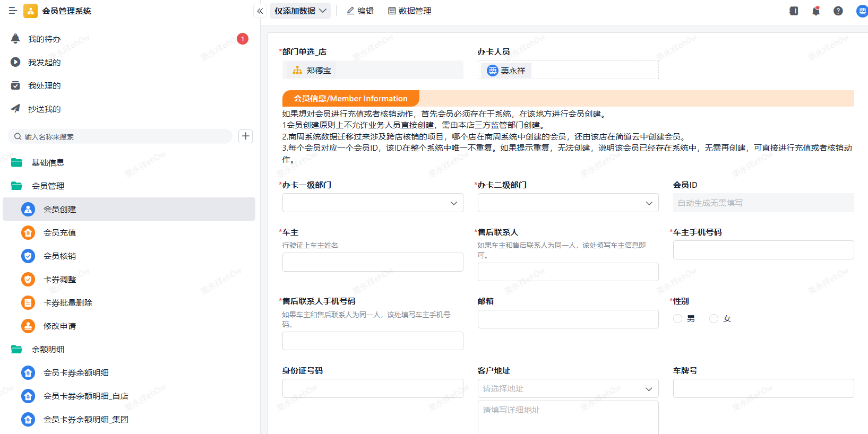
Task: Collapse sidebar with double-chevron icon
Action: pos(260,11)
